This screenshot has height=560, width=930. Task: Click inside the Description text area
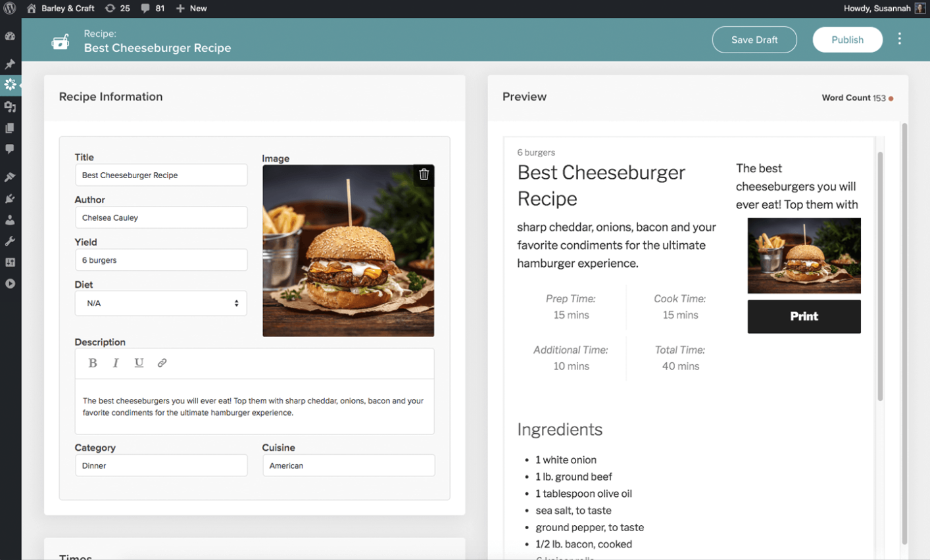click(255, 407)
